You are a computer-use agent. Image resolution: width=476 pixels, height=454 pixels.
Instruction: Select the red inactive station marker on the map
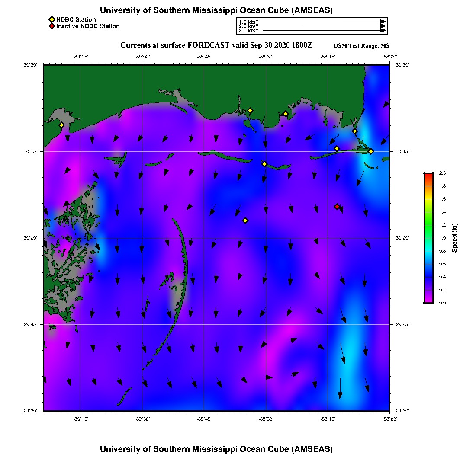(x=337, y=207)
